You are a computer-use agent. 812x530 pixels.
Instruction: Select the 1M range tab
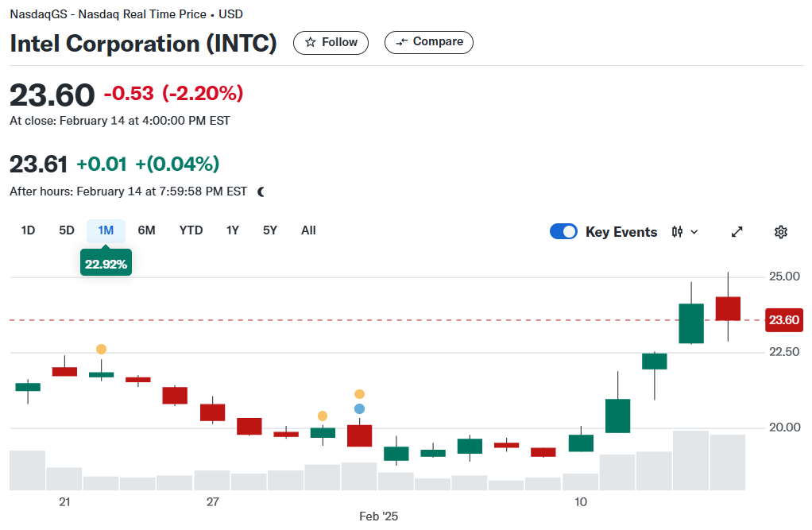pyautogui.click(x=106, y=230)
